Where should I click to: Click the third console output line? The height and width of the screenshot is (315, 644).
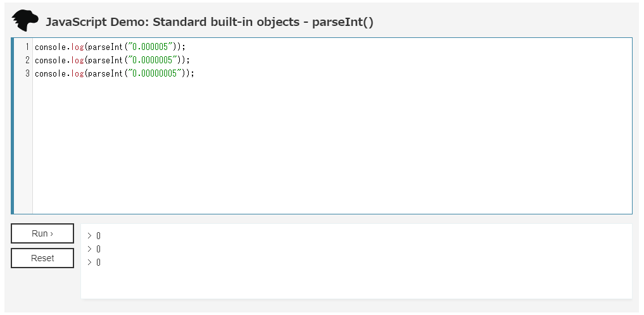[x=94, y=262]
